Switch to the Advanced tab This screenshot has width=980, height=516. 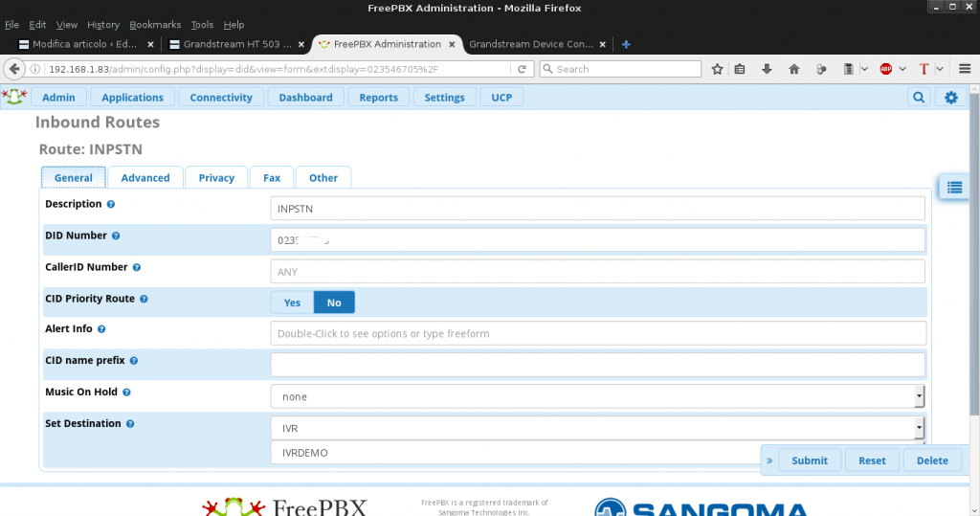click(145, 178)
